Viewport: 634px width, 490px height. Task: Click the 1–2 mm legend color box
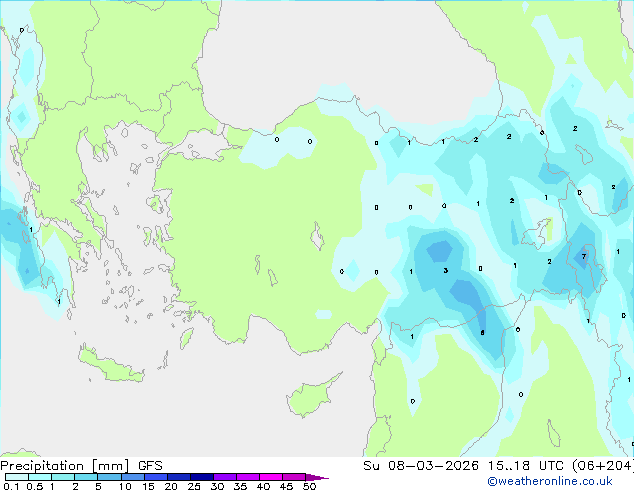pos(63,477)
